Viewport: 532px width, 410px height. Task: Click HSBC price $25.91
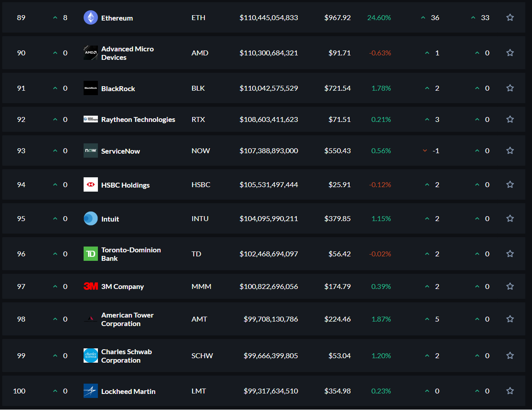[340, 184]
